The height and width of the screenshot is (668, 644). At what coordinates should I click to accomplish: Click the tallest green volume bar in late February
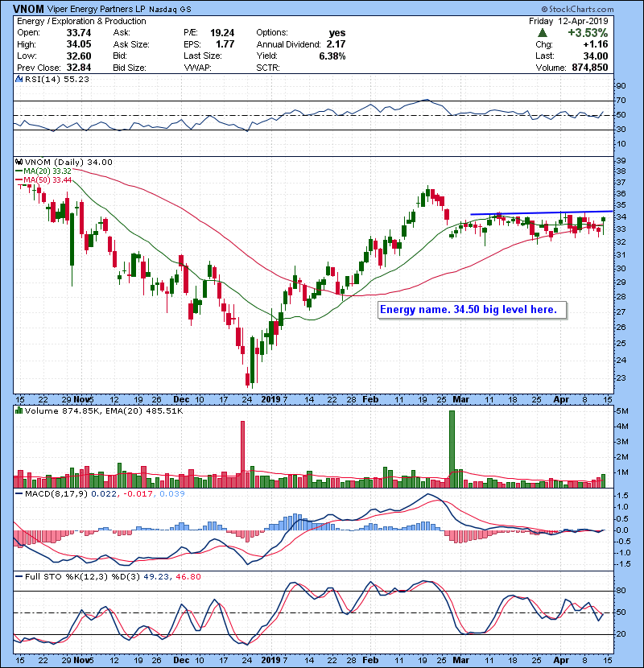tap(452, 449)
